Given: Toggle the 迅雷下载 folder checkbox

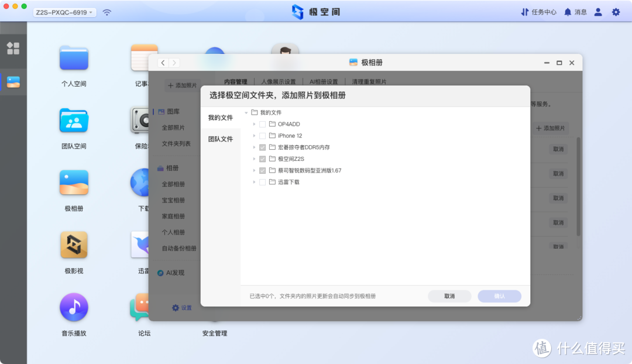Looking at the screenshot, I should (262, 181).
